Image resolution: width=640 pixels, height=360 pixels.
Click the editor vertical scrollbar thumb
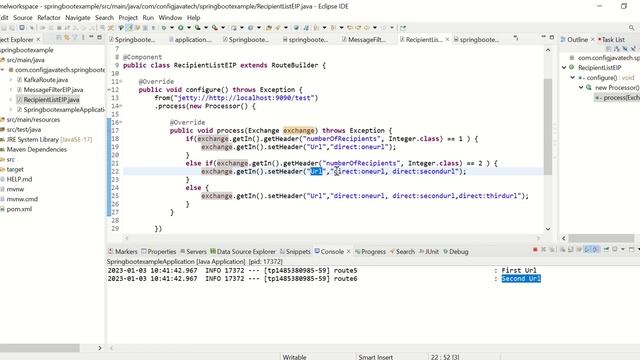[548, 127]
